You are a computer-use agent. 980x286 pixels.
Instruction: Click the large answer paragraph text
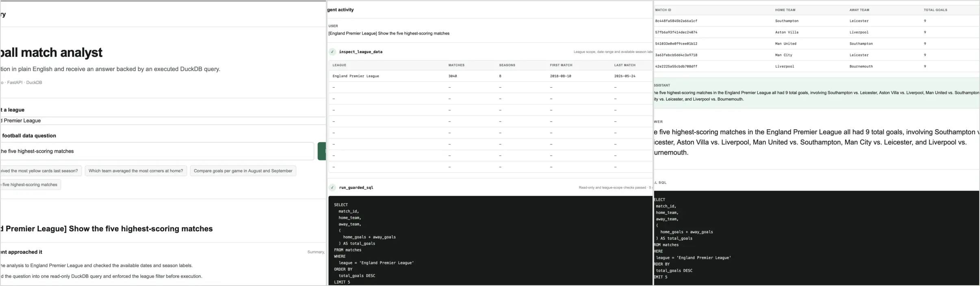(x=817, y=142)
